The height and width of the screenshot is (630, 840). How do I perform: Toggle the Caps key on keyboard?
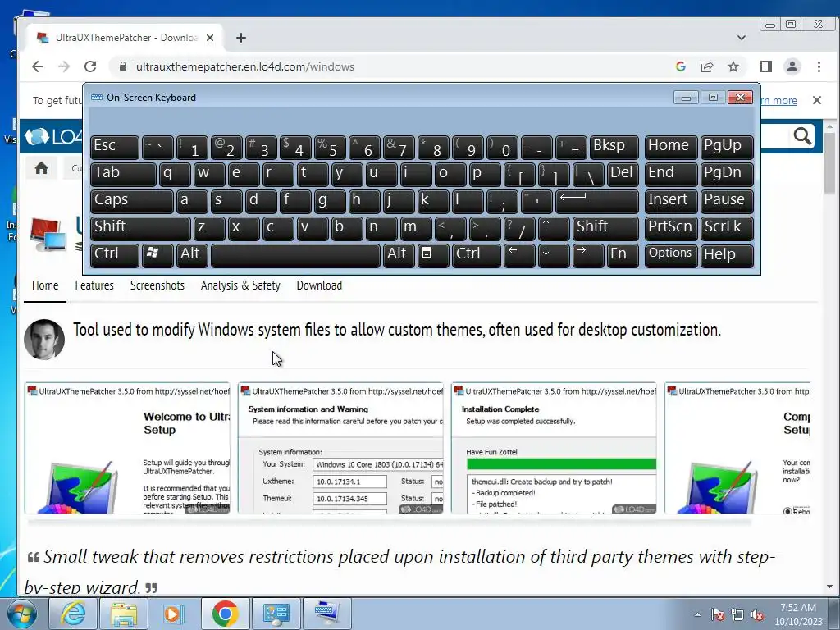(132, 200)
